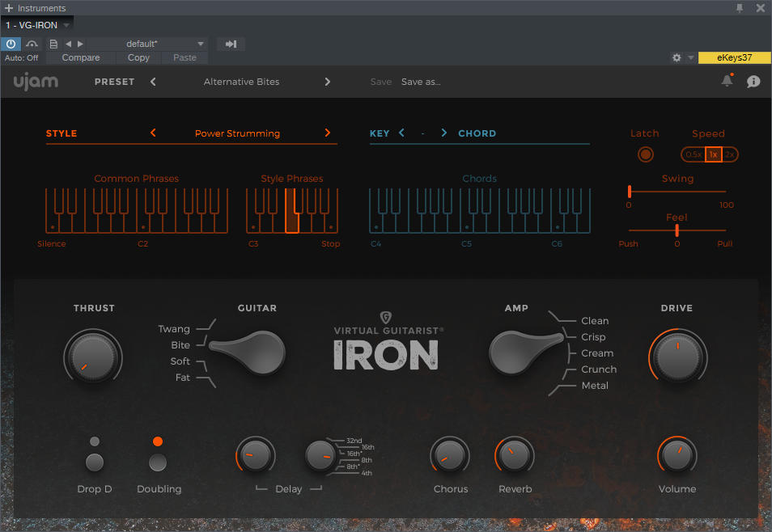Click Save as... button
Image resolution: width=772 pixels, height=532 pixels.
(x=421, y=82)
